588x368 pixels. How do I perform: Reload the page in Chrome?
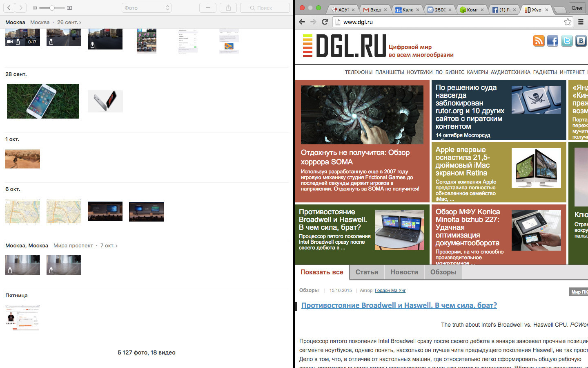pos(325,22)
